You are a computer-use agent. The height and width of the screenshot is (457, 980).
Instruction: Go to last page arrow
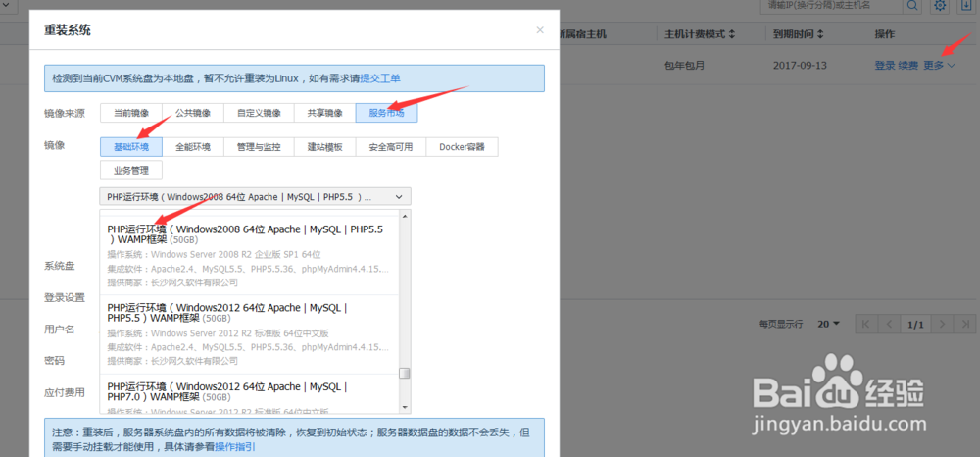point(966,324)
